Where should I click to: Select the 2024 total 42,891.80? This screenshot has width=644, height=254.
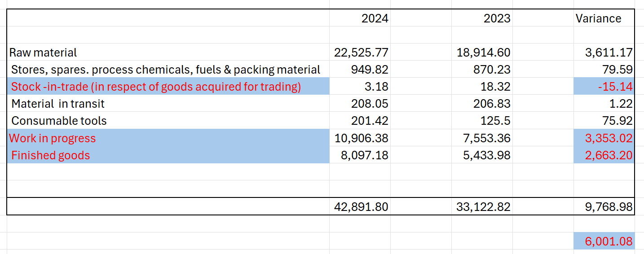(361, 207)
